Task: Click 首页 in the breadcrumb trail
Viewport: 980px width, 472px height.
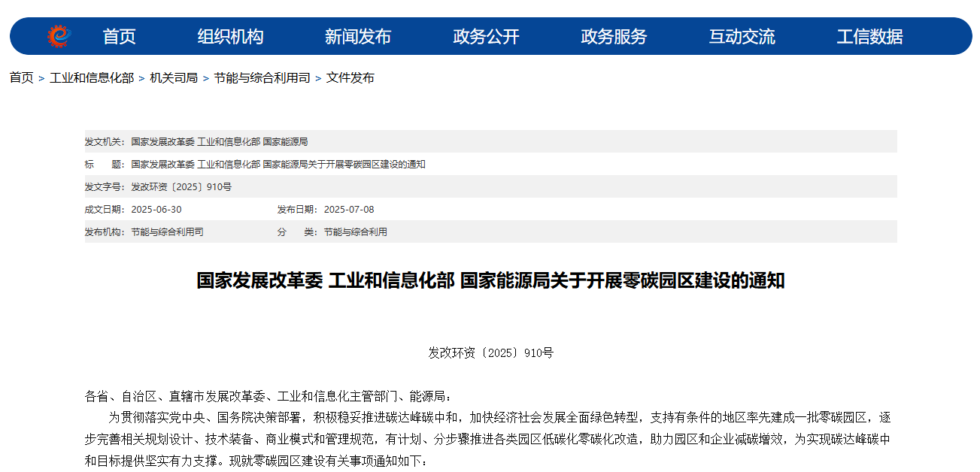Action: (x=21, y=78)
